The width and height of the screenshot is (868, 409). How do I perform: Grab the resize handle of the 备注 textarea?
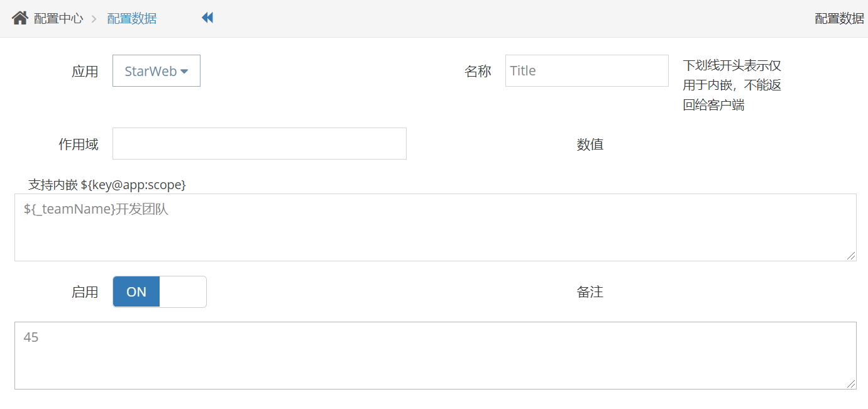[x=851, y=384]
